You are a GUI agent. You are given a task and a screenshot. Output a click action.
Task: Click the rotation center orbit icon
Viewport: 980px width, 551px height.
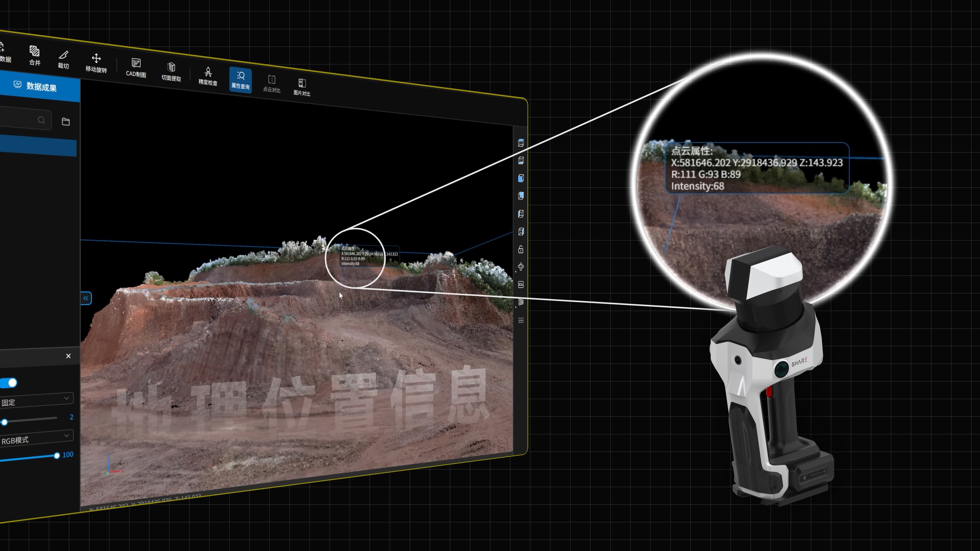pyautogui.click(x=521, y=267)
